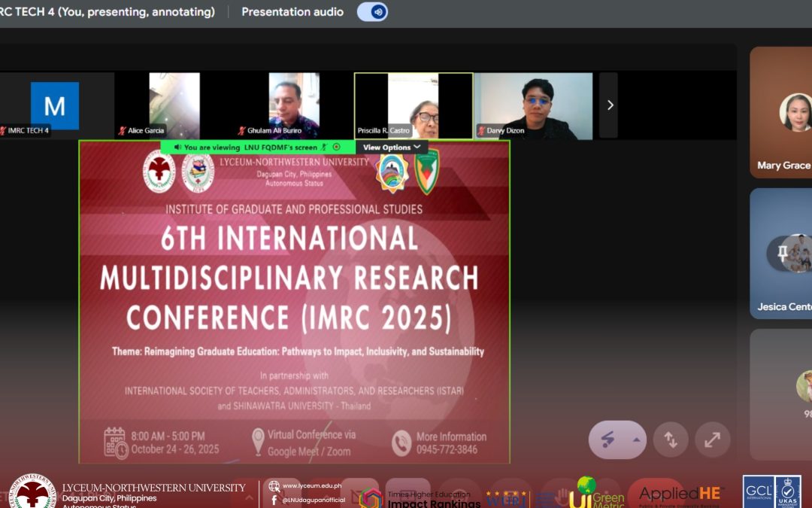Click Ghulam Ali Buriro's video tile

[x=293, y=105]
